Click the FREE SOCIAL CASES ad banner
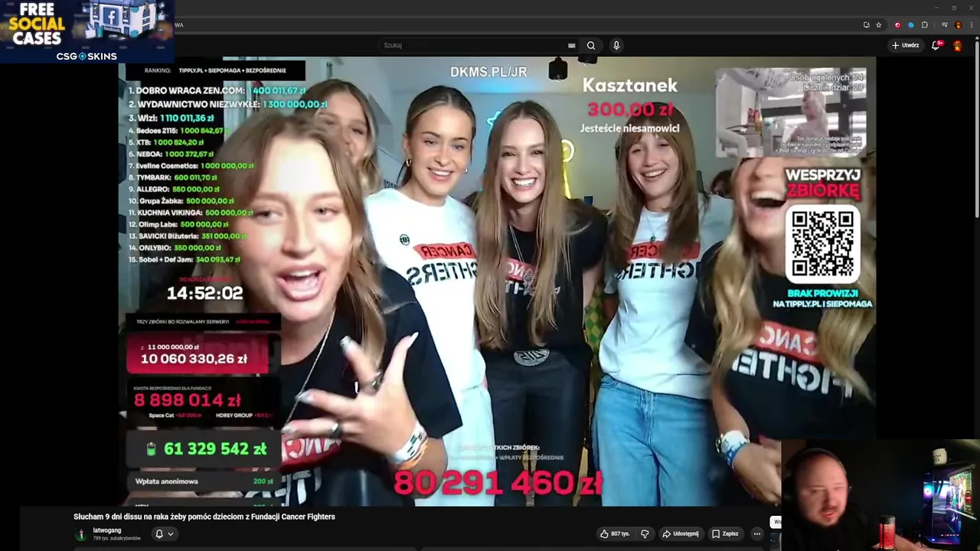 87,31
